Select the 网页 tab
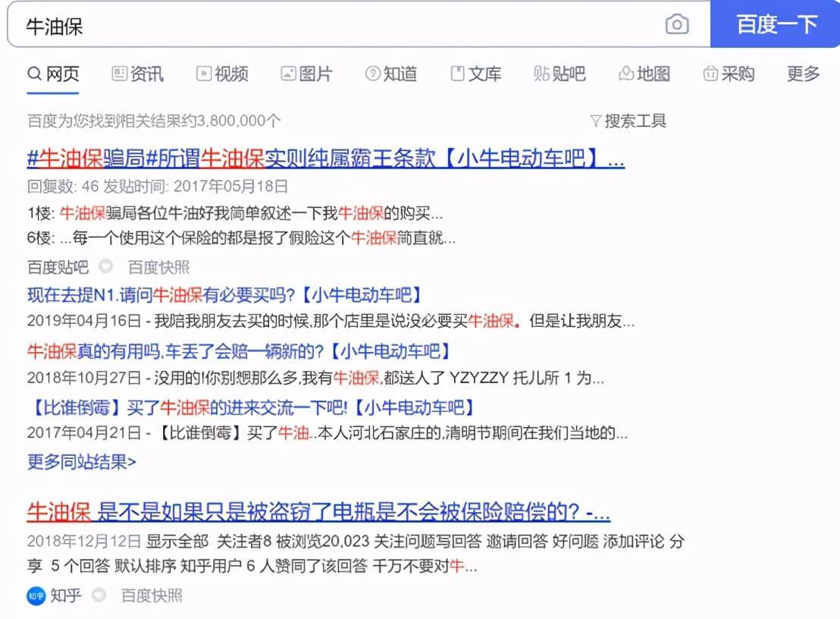This screenshot has height=619, width=840. (x=53, y=74)
